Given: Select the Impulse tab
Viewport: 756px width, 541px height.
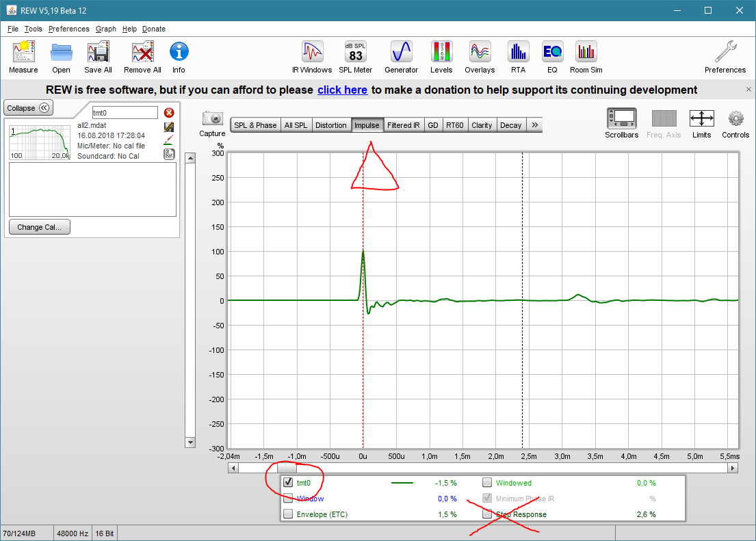Looking at the screenshot, I should coord(367,125).
